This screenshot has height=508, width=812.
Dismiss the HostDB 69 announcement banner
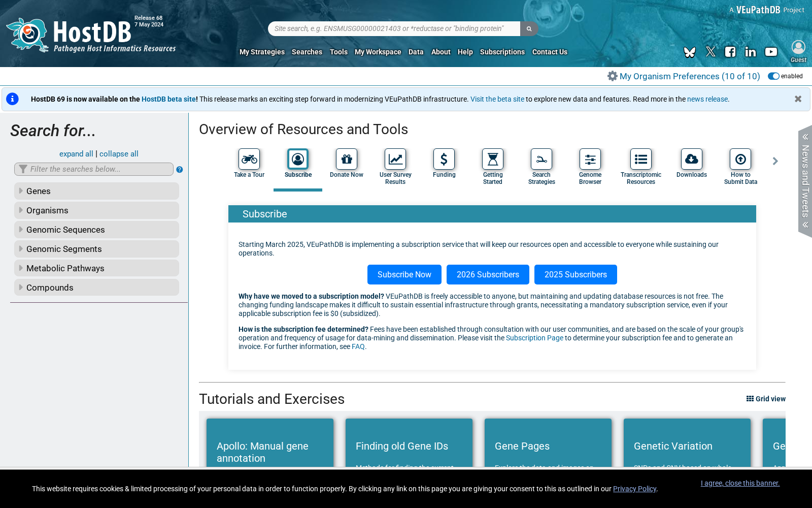pos(798,99)
